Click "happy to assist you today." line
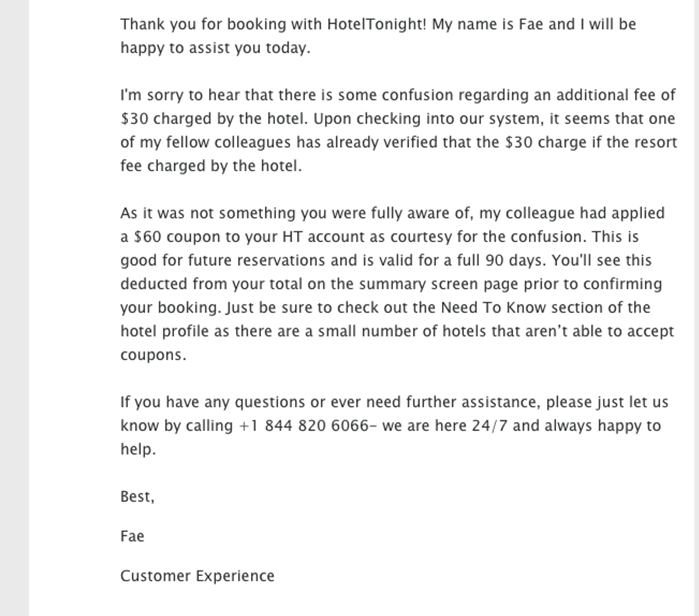The height and width of the screenshot is (616, 699). tap(216, 48)
